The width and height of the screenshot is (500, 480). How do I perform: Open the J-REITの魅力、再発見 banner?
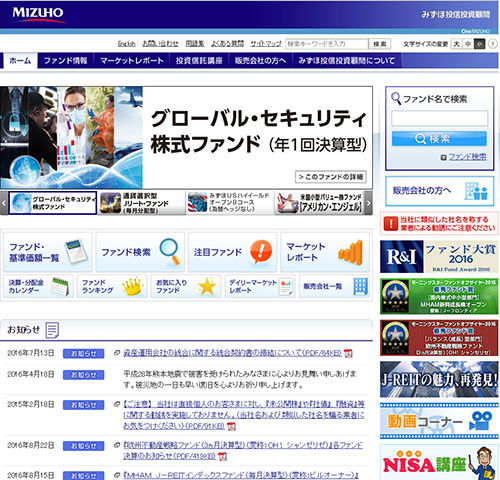[439, 379]
